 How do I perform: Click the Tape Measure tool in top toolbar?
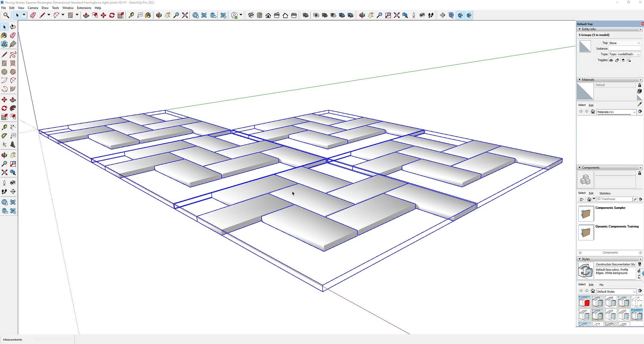click(x=131, y=15)
